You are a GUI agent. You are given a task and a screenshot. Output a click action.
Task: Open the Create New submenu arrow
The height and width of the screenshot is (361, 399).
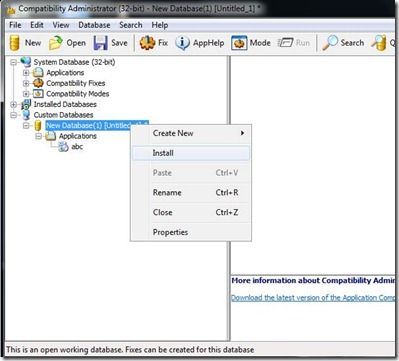point(242,133)
